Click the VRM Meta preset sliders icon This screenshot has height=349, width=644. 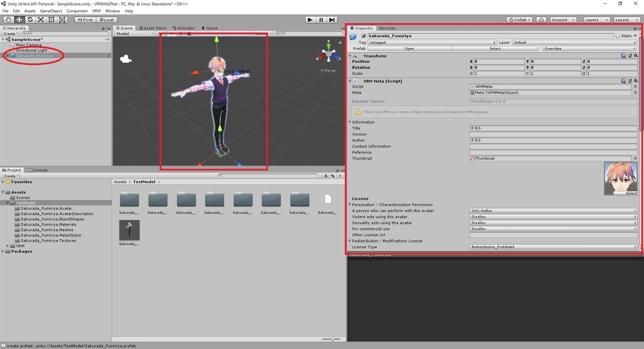tap(630, 81)
